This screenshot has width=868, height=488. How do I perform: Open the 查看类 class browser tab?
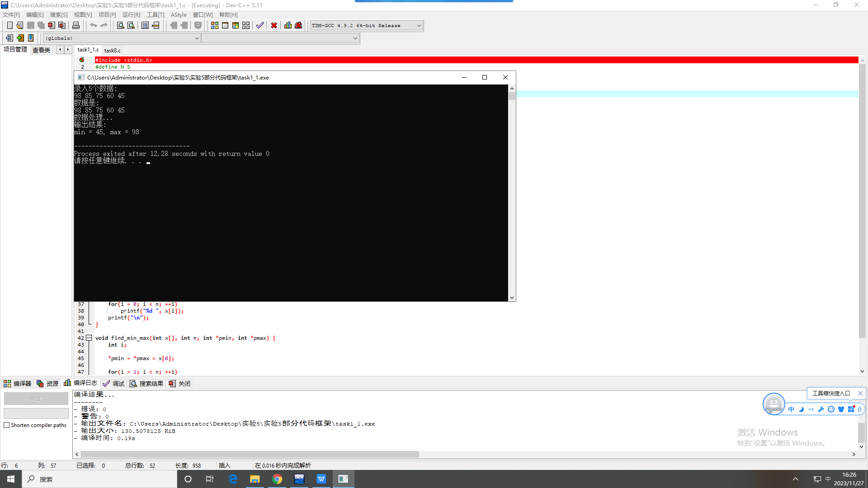coord(41,50)
